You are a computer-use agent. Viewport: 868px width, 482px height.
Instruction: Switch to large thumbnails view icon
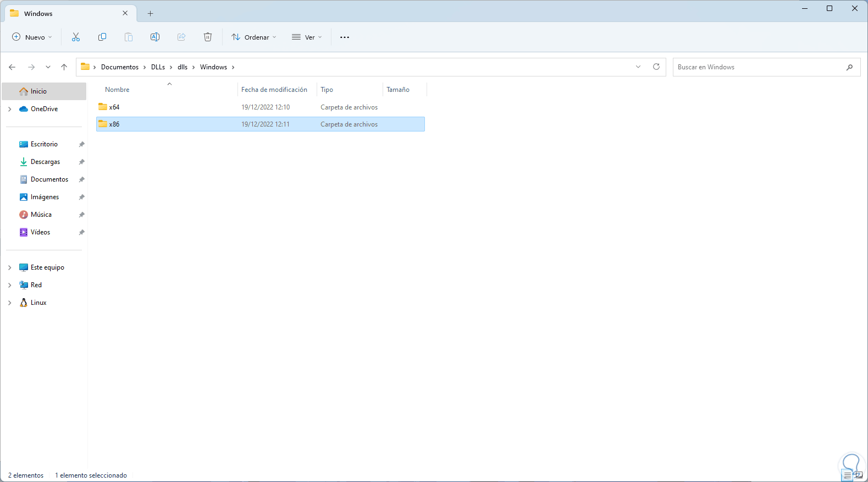[x=859, y=475]
